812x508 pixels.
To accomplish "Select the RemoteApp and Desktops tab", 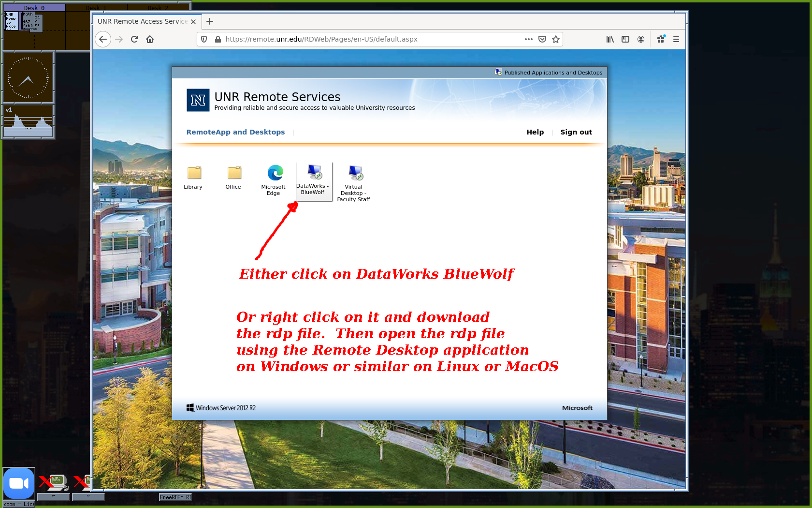I will (x=235, y=132).
